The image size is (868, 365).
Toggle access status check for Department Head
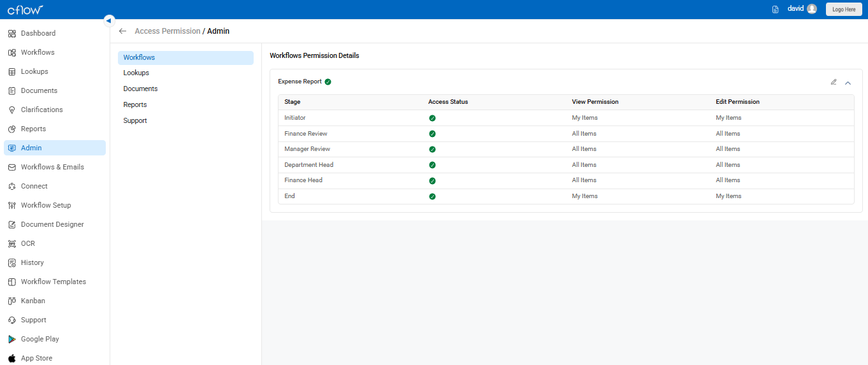point(432,165)
